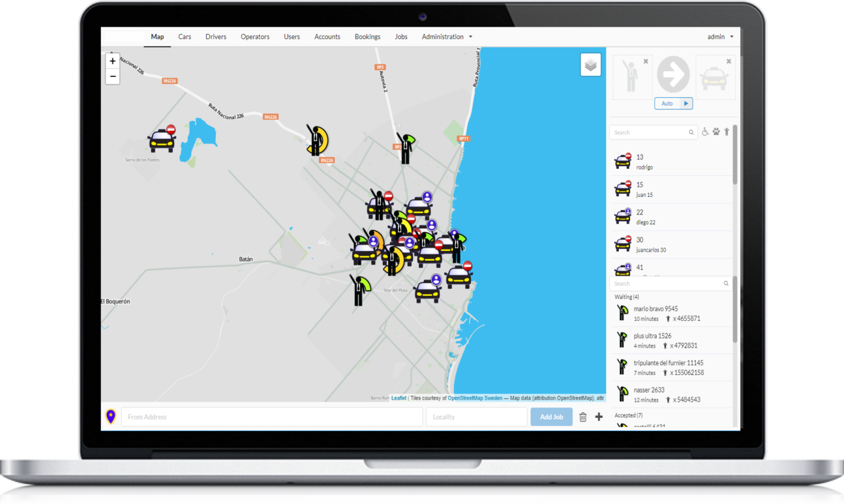
Task: Switch to the Drivers tab
Action: click(216, 37)
